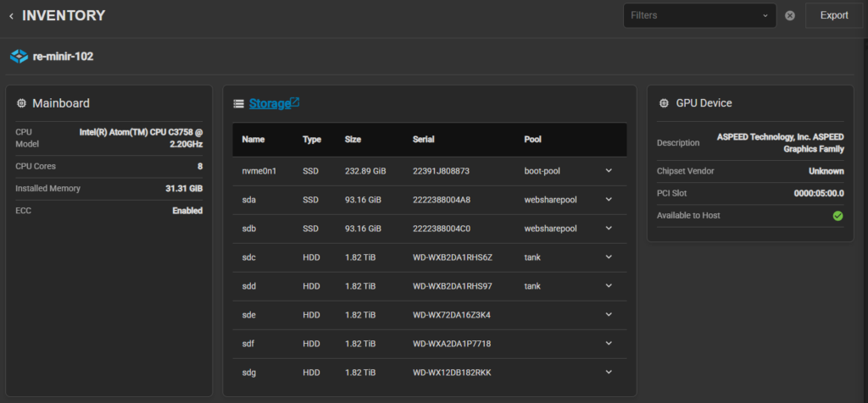Image resolution: width=868 pixels, height=403 pixels.
Task: Select the 31.31 GiB installed memory value
Action: 184,189
